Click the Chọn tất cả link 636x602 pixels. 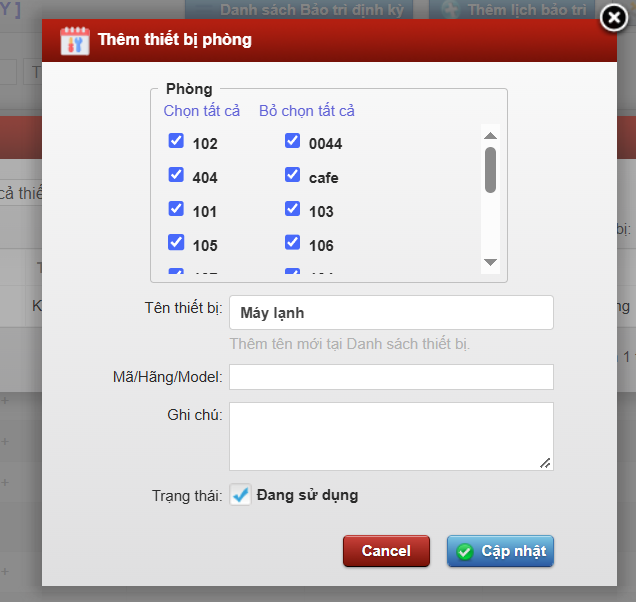(202, 111)
